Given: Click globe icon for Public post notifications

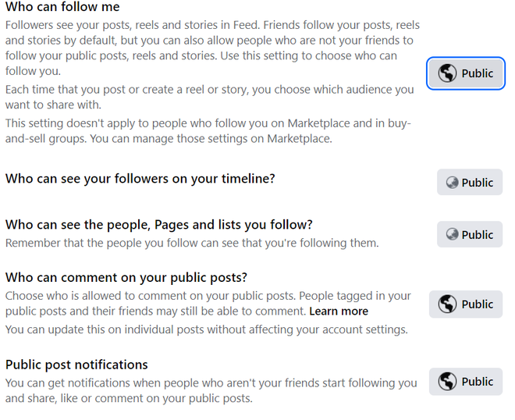Looking at the screenshot, I should pyautogui.click(x=447, y=382).
